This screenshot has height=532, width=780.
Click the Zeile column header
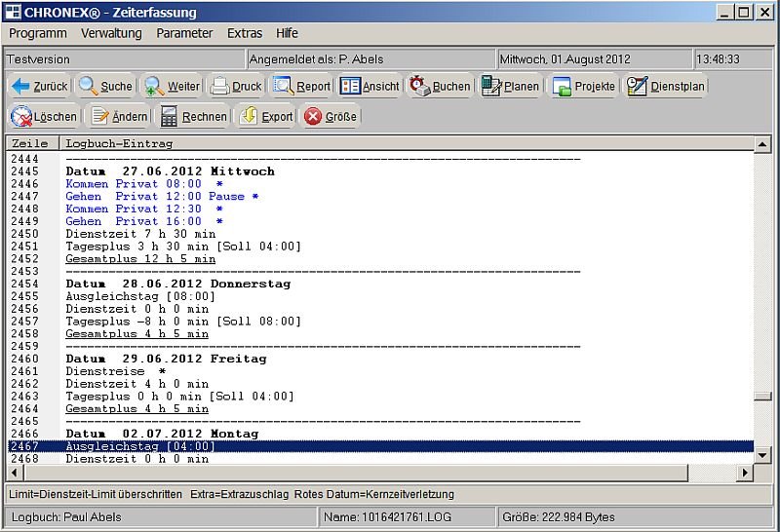point(32,143)
